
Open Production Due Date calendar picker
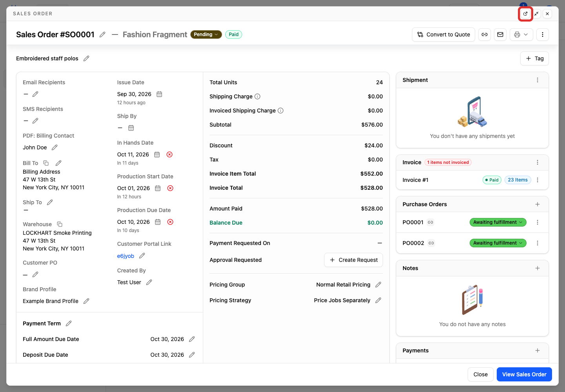click(158, 222)
